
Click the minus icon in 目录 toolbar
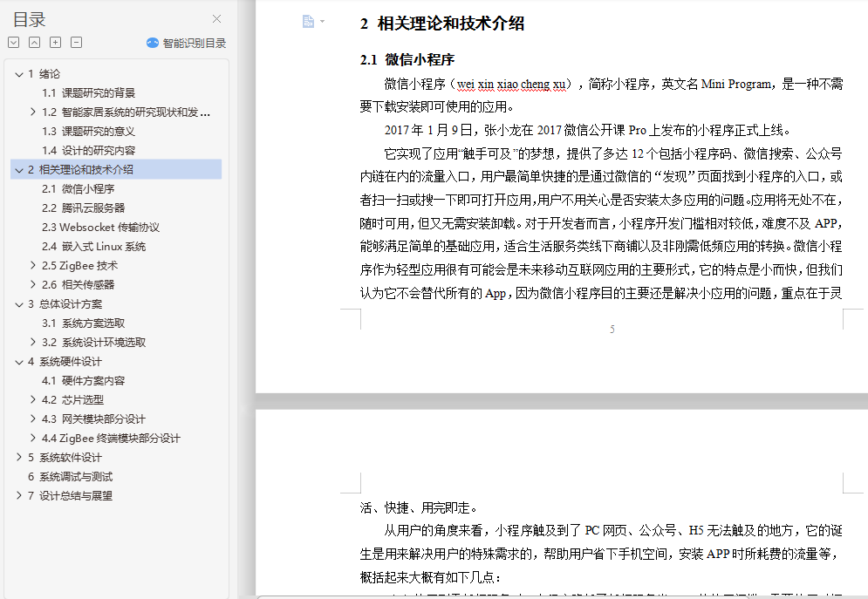click(77, 43)
